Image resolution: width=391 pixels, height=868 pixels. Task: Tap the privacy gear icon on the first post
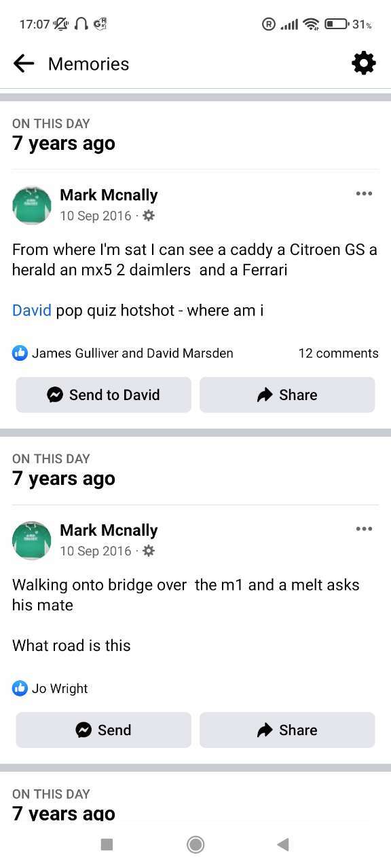pyautogui.click(x=149, y=216)
